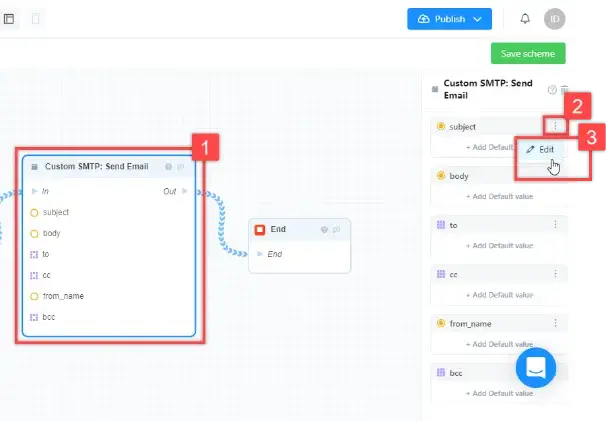Click comment icon on Send Email block

(x=181, y=167)
